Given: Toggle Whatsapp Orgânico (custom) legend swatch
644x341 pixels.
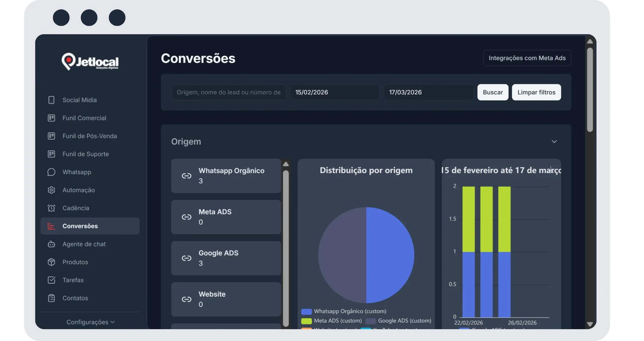Looking at the screenshot, I should tap(306, 312).
